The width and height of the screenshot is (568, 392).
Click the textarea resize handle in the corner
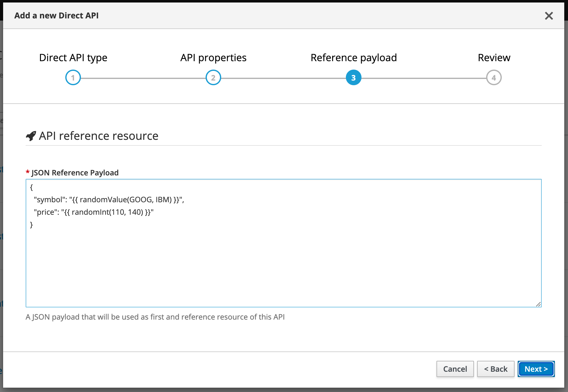click(x=538, y=304)
